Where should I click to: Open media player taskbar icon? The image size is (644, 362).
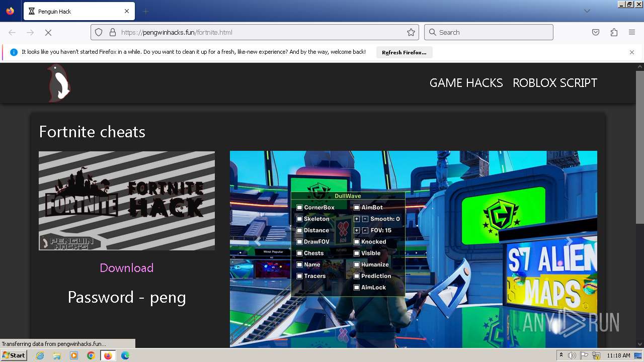pyautogui.click(x=74, y=355)
